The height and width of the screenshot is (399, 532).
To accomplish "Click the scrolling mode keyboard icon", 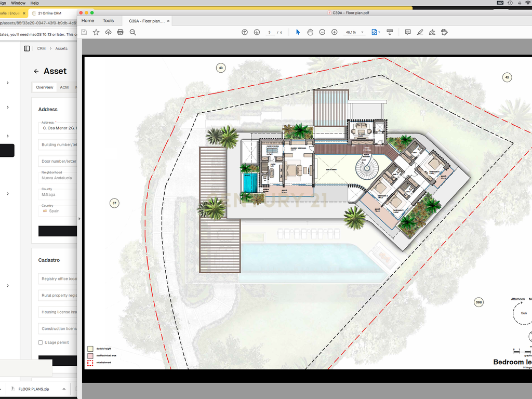I will (x=390, y=32).
